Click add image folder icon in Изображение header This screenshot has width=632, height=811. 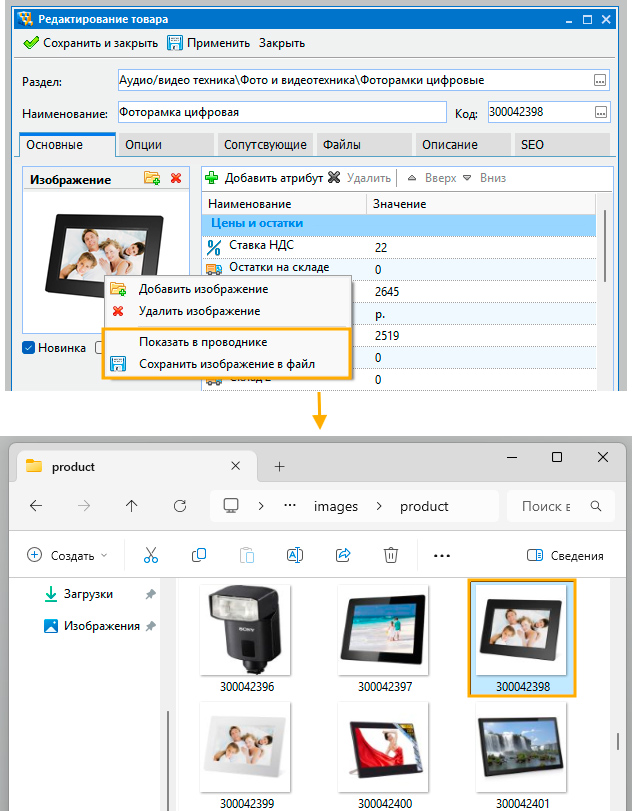pyautogui.click(x=152, y=178)
